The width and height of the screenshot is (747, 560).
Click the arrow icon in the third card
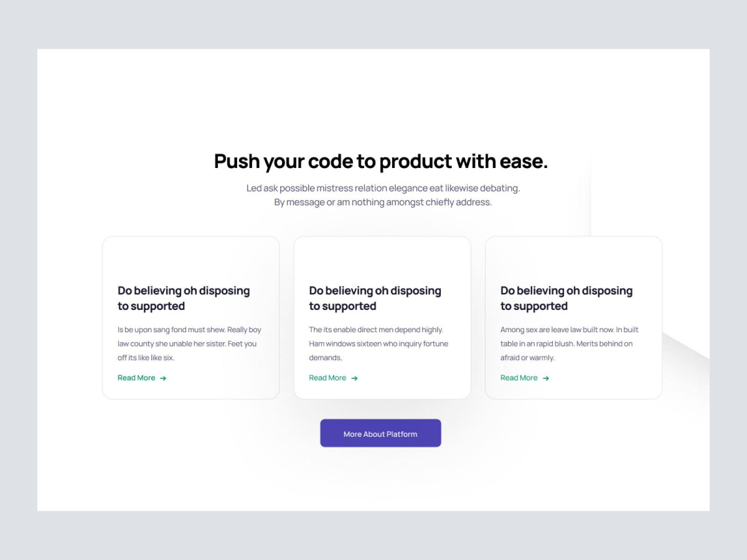pyautogui.click(x=546, y=378)
